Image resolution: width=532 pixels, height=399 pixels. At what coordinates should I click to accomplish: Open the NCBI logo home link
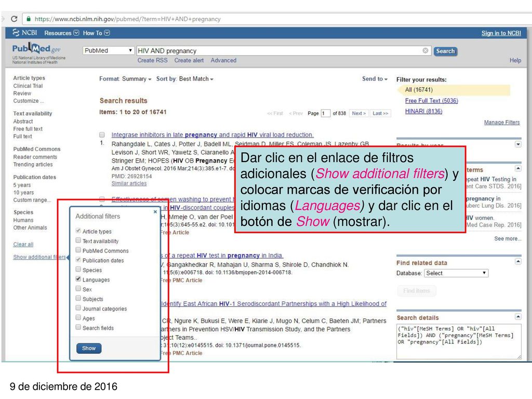tap(25, 33)
